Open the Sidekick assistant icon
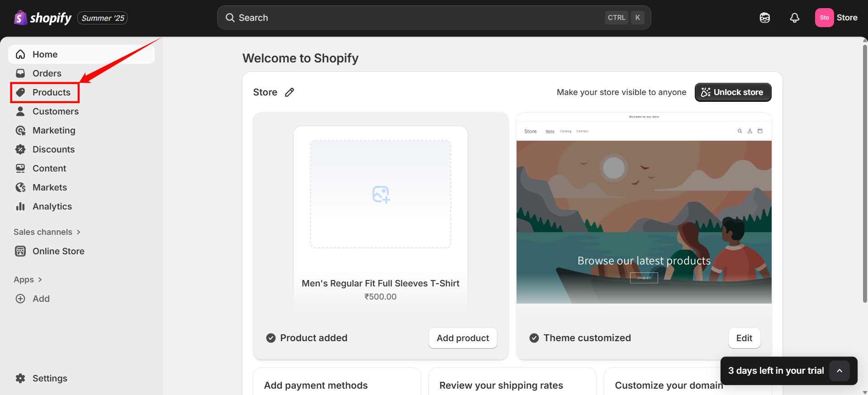Screen dimensions: 868x395 coord(765,18)
